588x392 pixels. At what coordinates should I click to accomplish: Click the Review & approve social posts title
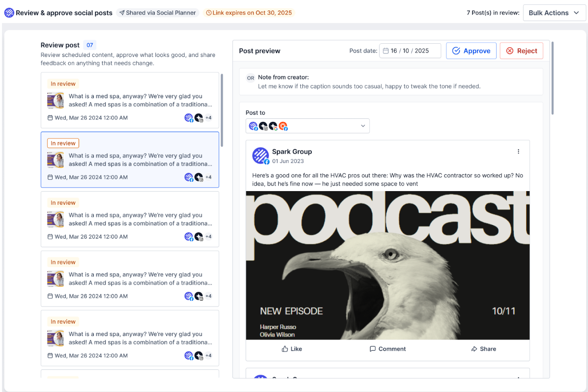click(64, 13)
